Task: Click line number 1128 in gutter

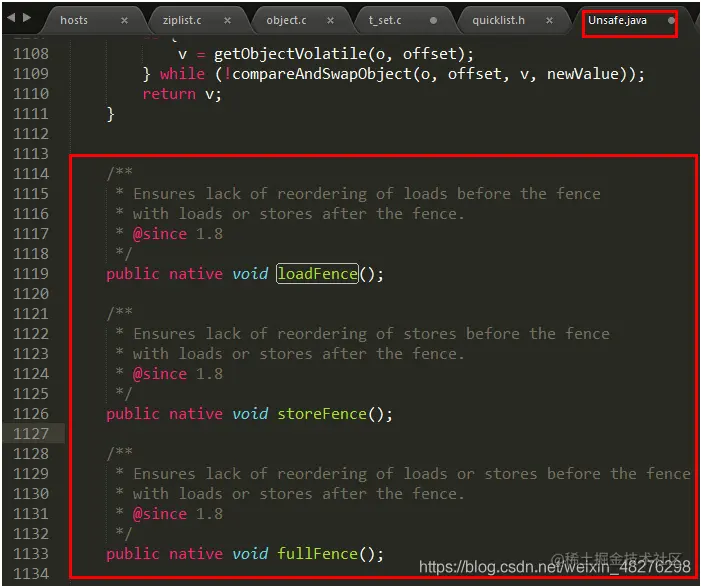Action: [x=30, y=454]
